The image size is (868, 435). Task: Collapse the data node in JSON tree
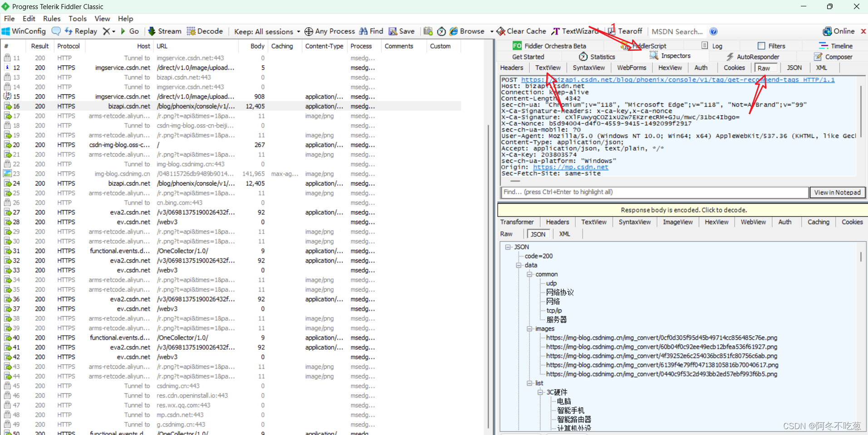(x=519, y=265)
